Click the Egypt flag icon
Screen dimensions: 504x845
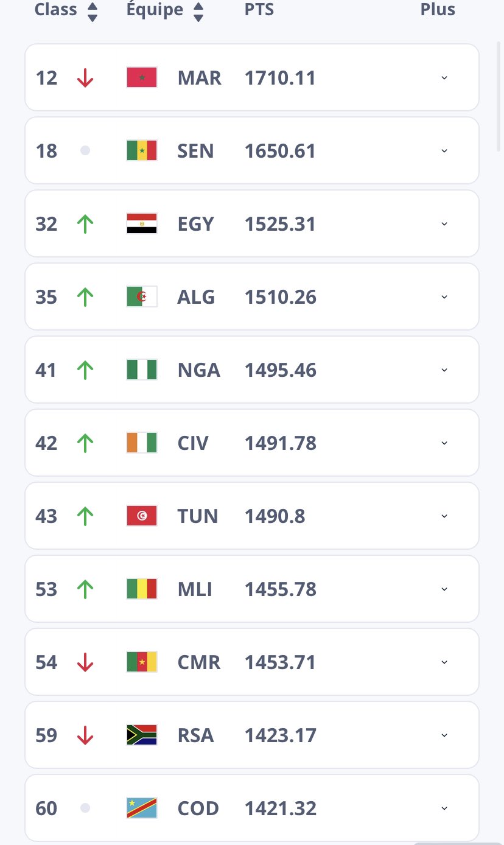[x=142, y=224]
